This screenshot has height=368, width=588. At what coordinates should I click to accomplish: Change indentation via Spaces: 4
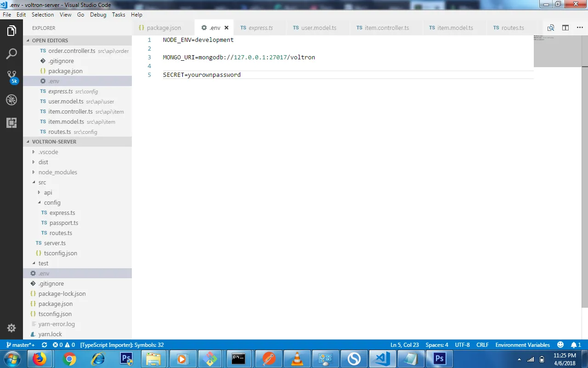[437, 345]
